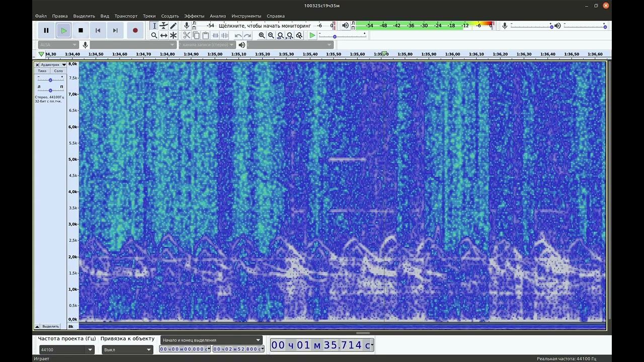Mute the track with Тихо button

point(42,71)
